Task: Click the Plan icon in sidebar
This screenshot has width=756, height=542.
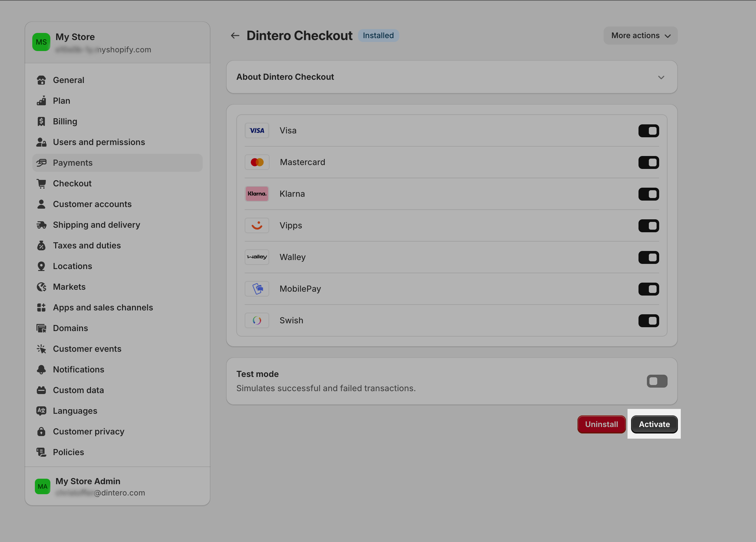Action: [41, 101]
